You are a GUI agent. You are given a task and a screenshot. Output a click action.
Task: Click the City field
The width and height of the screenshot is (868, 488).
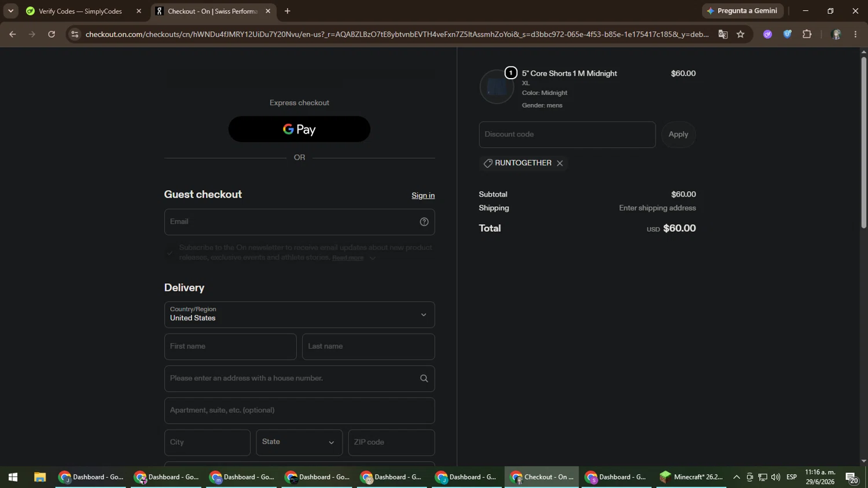click(207, 442)
